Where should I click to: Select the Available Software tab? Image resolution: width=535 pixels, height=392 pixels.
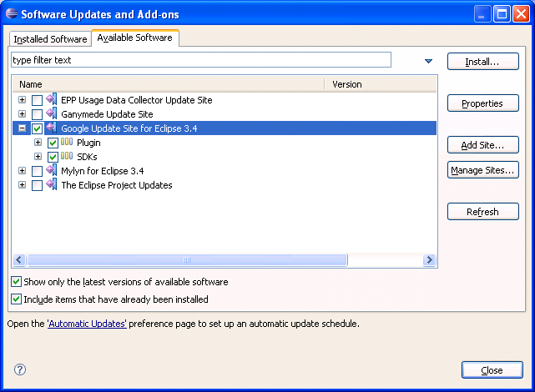[x=134, y=38]
